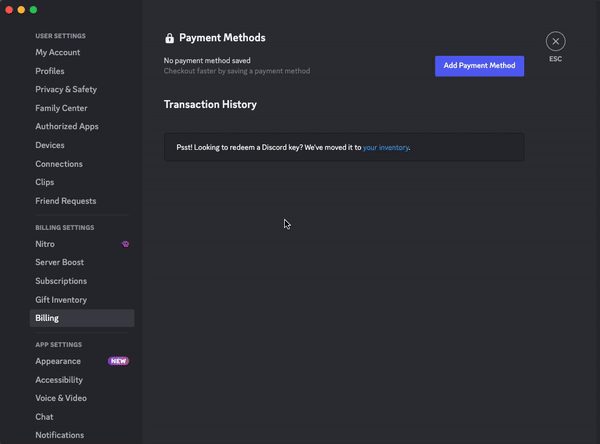Click the Add Payment Method button
Screen dimensions: 600x444
click(479, 66)
